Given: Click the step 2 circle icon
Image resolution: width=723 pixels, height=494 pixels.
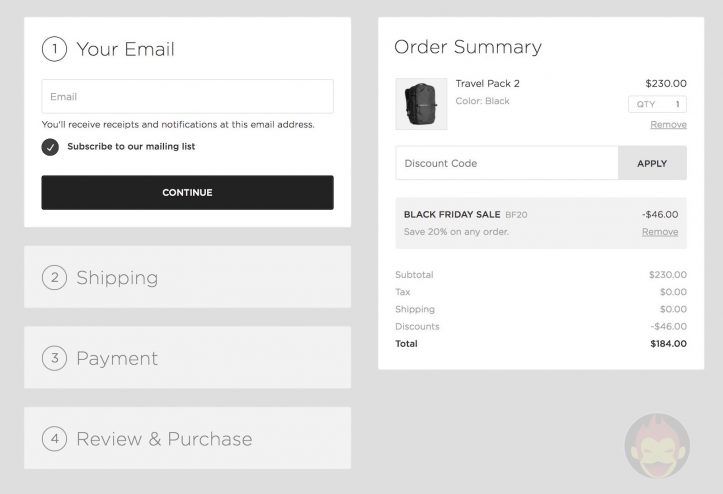Looking at the screenshot, I should (x=54, y=277).
